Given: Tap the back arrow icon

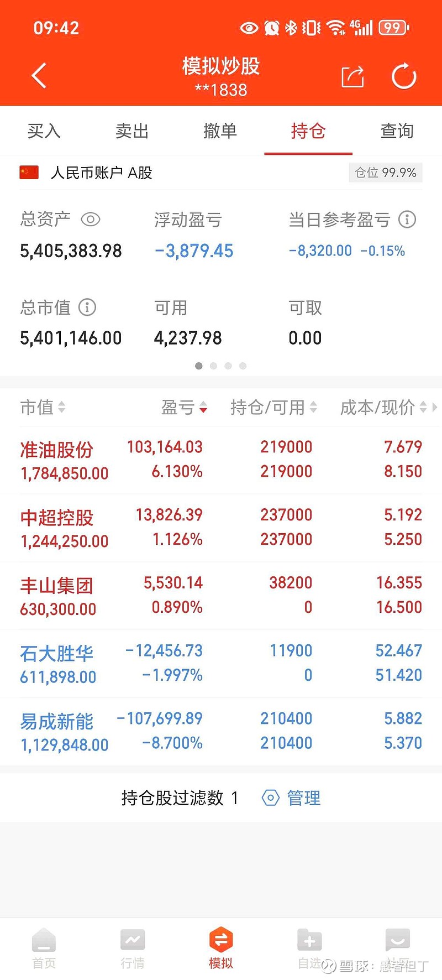Looking at the screenshot, I should [39, 76].
